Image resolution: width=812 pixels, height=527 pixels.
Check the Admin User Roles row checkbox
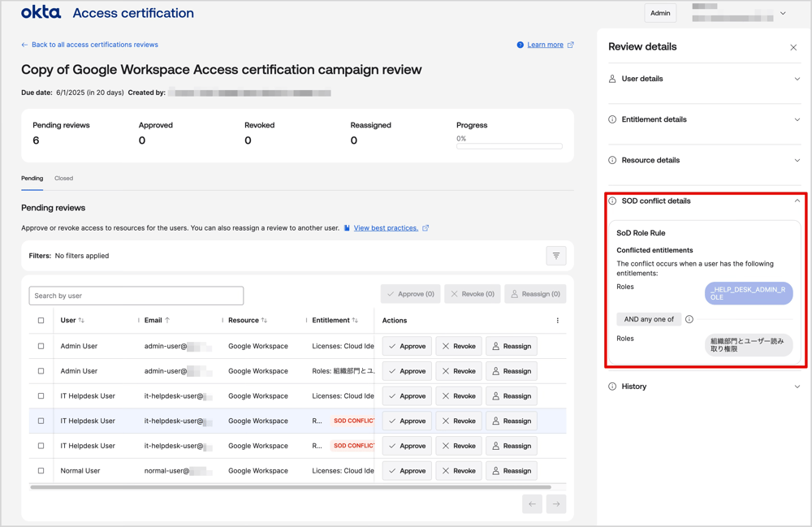(41, 371)
